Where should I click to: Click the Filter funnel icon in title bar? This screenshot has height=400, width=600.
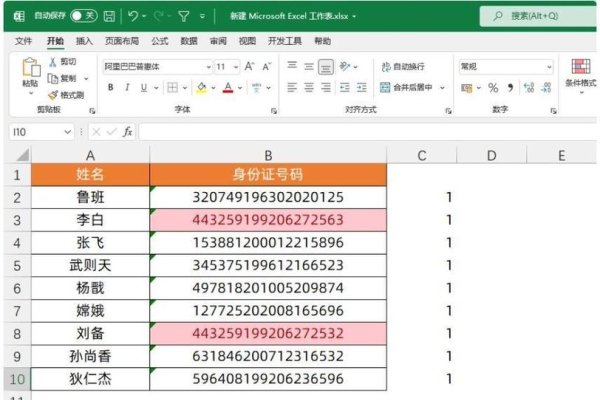coord(184,16)
